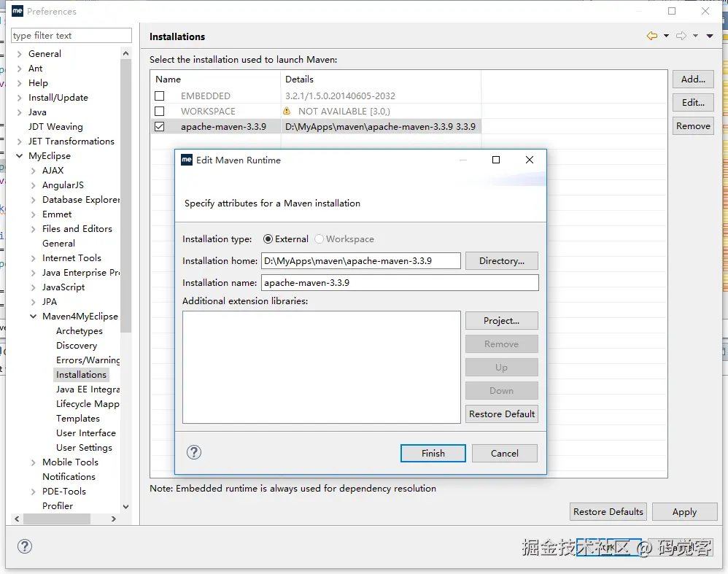This screenshot has width=728, height=574.
Task: Click the Restore Defaults button
Action: pos(608,511)
